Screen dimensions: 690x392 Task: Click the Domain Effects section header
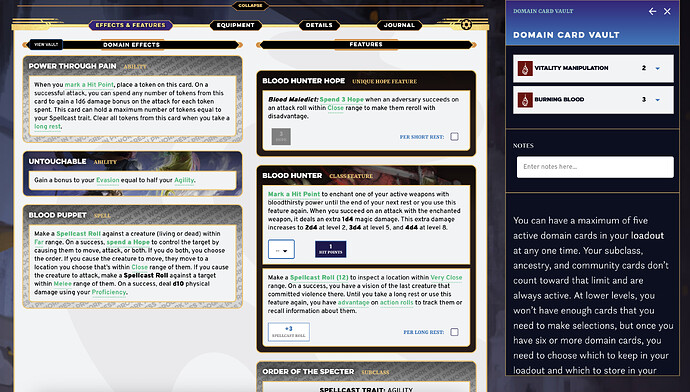[x=132, y=44]
